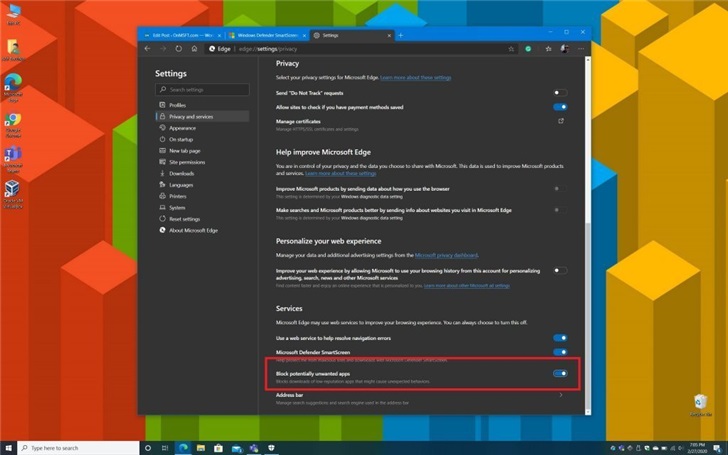Screen dimensions: 728x455
Task: Select Downloads in settings sidebar
Action: coord(181,173)
